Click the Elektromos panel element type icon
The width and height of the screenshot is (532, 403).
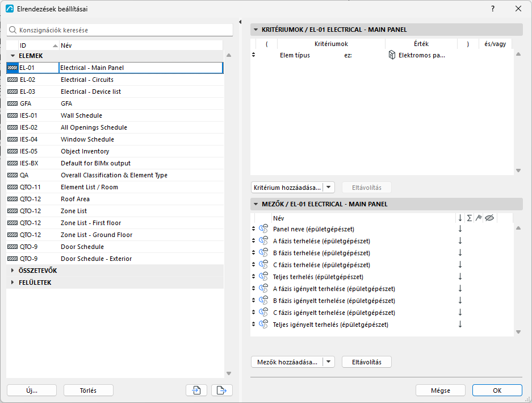pos(392,55)
